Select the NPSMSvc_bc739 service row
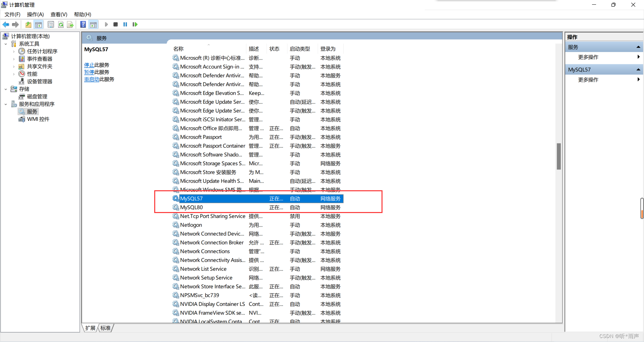Viewport: 644px width, 342px height. 257,295
